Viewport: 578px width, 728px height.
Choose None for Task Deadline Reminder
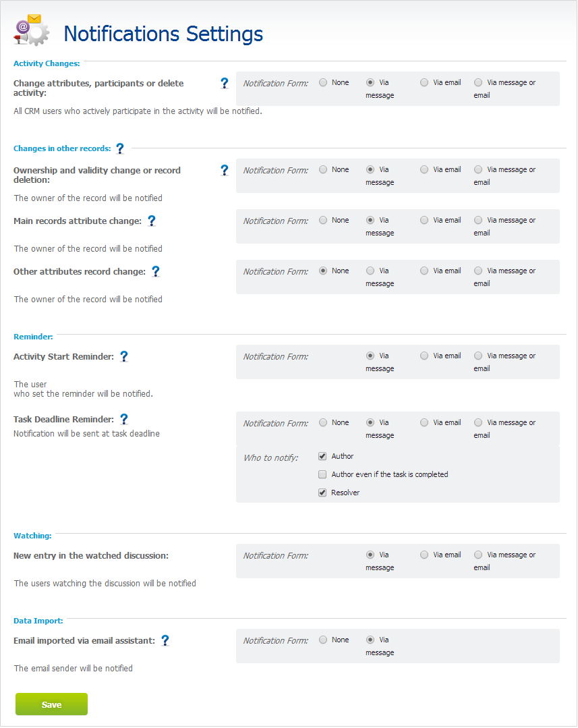click(323, 423)
